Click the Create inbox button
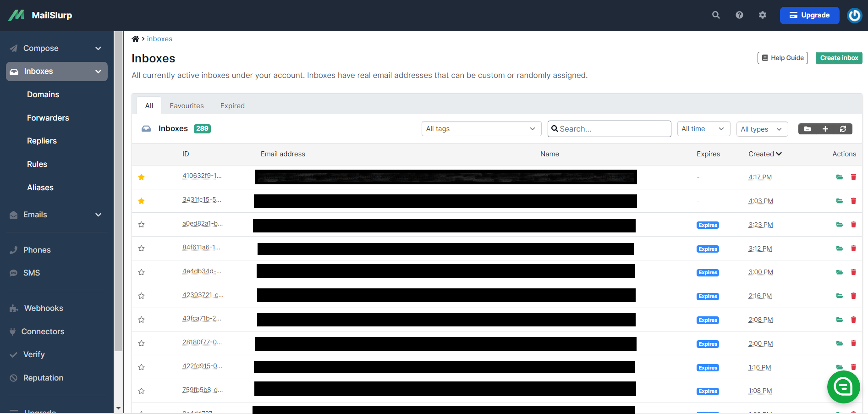Image resolution: width=868 pixels, height=414 pixels. tap(839, 58)
